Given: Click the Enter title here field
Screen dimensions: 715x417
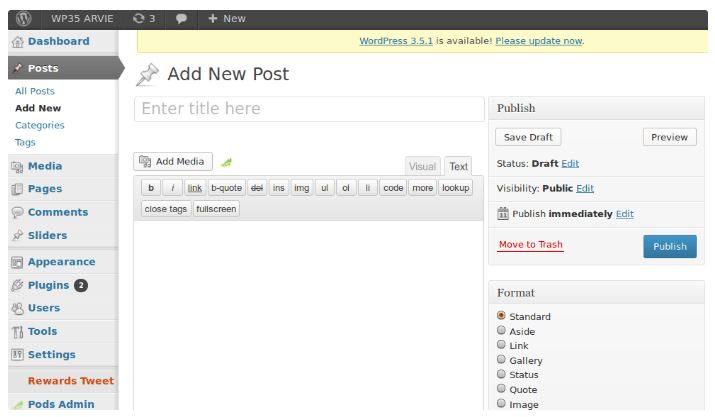Looking at the screenshot, I should pyautogui.click(x=308, y=109).
